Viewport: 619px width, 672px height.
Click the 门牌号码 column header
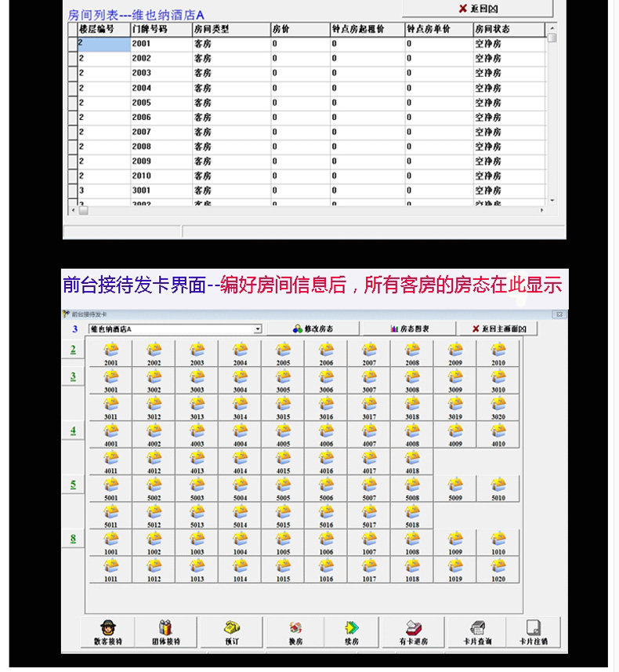tap(161, 29)
